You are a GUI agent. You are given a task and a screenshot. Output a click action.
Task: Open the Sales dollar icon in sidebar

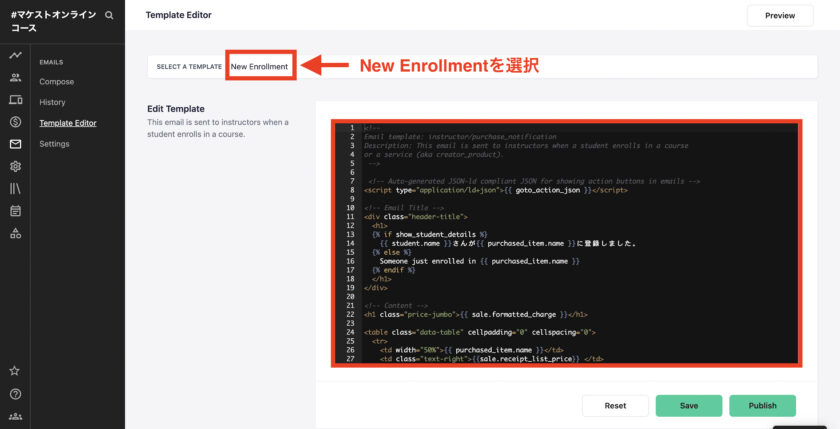click(16, 122)
